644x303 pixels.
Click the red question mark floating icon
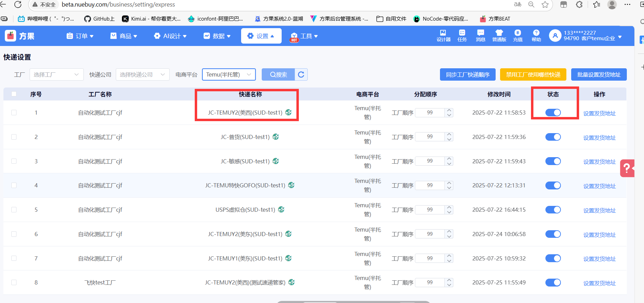[x=627, y=168]
